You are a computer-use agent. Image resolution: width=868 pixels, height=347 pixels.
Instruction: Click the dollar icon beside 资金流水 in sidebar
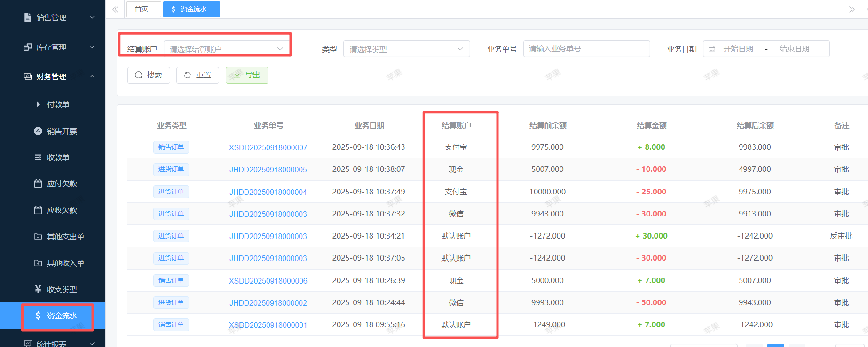38,316
